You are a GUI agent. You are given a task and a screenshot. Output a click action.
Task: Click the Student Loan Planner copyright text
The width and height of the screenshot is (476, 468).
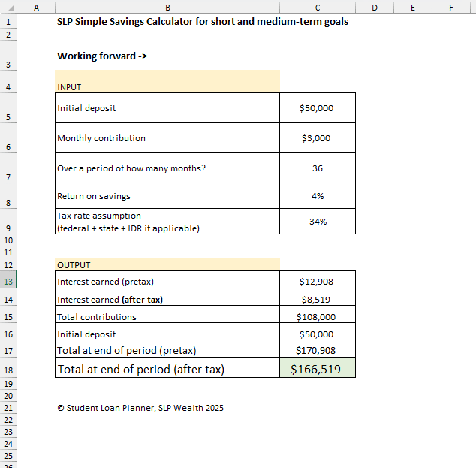(x=140, y=408)
